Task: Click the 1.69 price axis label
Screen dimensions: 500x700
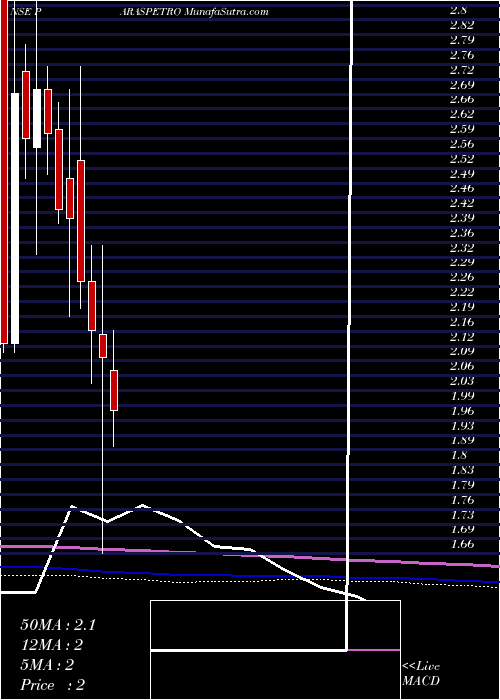Action: point(462,529)
